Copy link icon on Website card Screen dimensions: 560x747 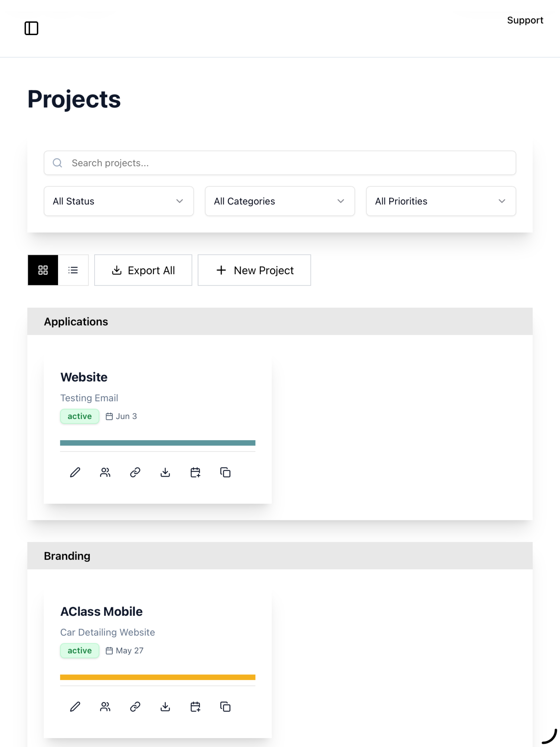coord(135,472)
